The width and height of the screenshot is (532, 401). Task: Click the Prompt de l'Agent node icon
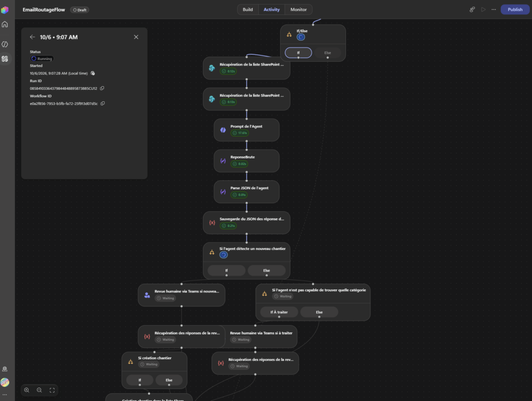223,130
